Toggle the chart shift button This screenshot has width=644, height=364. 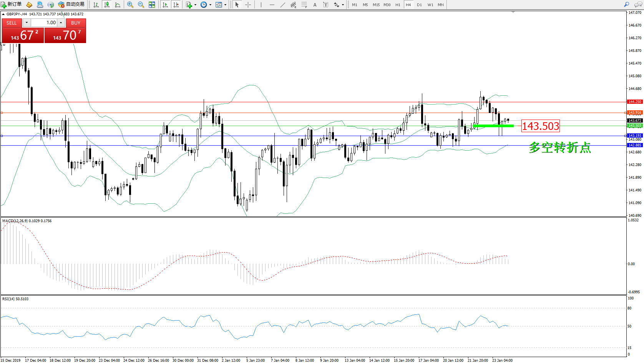[x=176, y=5]
